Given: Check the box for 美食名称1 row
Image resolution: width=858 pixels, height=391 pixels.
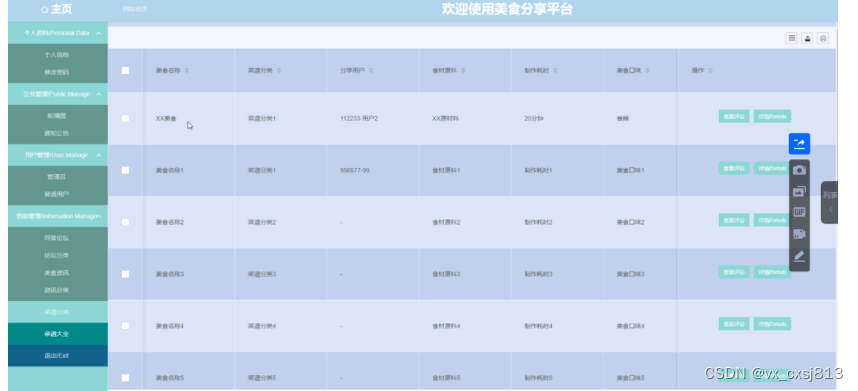Looking at the screenshot, I should point(125,170).
